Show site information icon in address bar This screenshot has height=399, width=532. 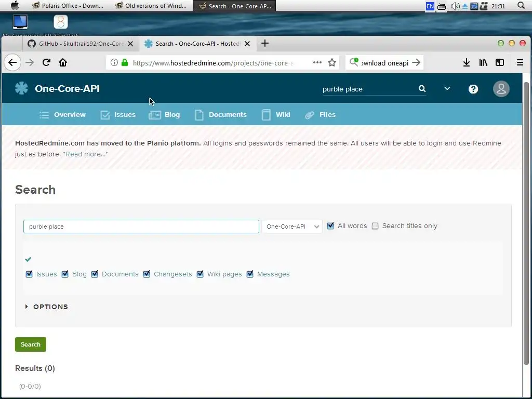click(x=114, y=62)
